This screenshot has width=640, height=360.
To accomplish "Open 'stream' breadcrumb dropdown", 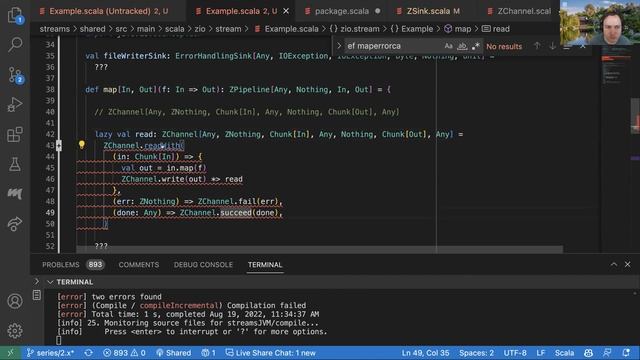I will 228,29.
